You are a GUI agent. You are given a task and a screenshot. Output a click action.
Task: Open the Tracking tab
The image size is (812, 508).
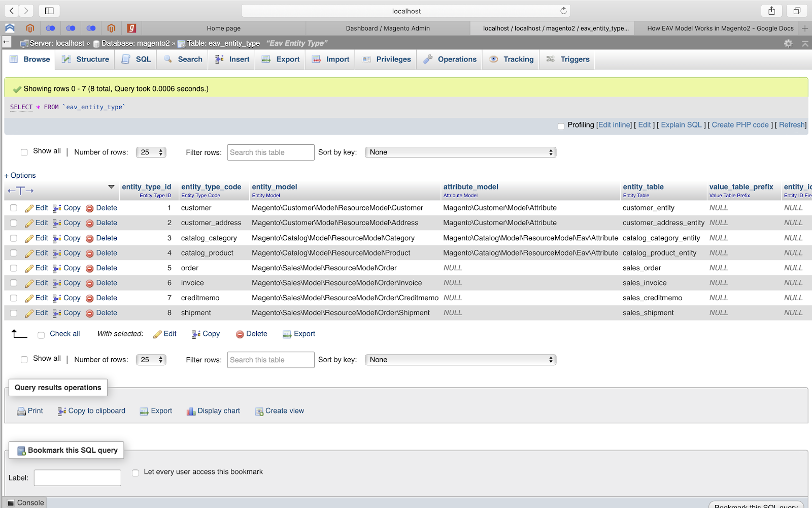[x=511, y=59]
